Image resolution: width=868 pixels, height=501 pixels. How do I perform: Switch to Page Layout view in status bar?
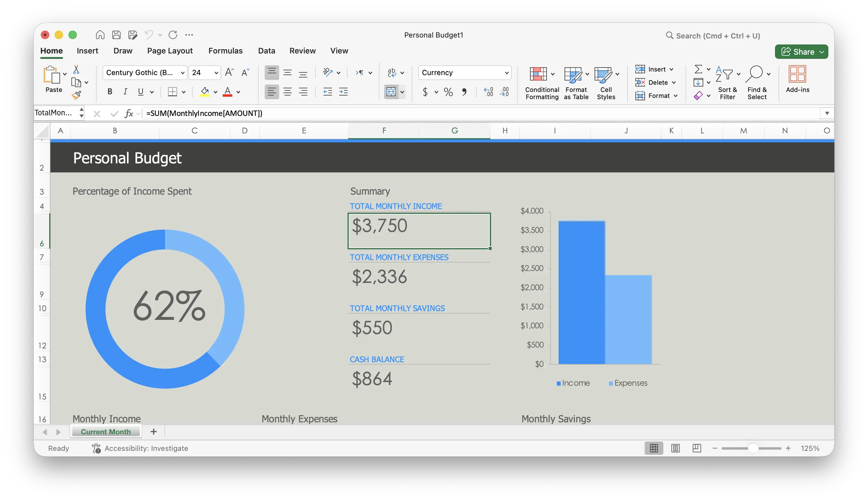coord(675,448)
